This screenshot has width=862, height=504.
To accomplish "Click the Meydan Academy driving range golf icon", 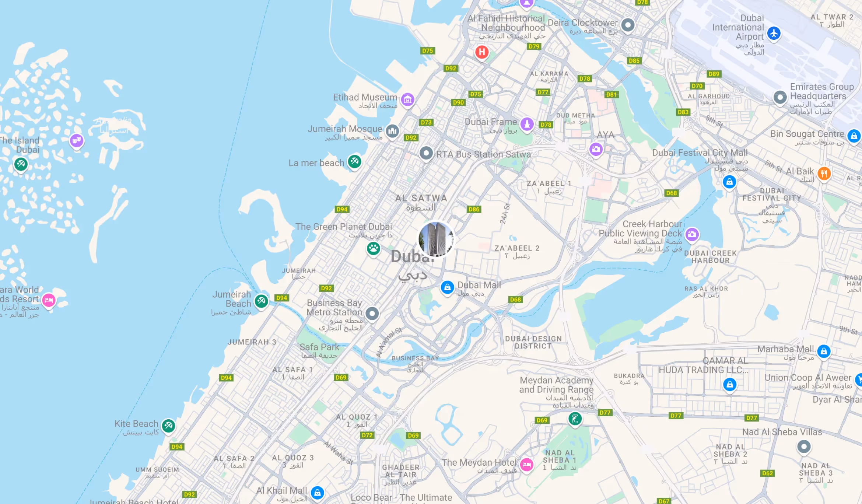I will click(x=575, y=419).
